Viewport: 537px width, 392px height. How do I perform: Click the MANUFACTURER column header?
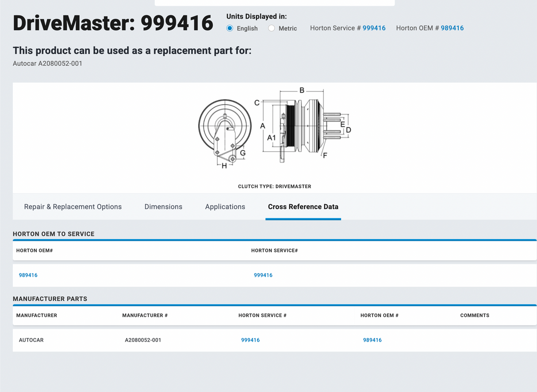pyautogui.click(x=37, y=316)
